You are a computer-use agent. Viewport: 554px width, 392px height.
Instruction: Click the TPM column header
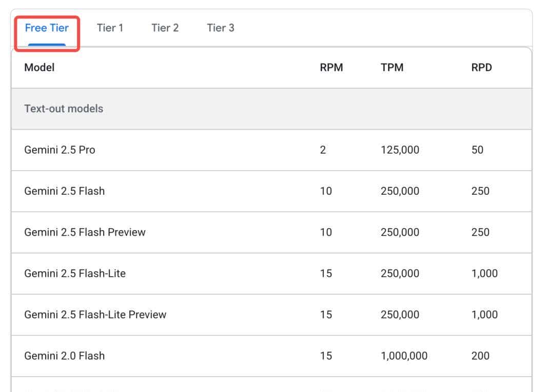[x=392, y=68]
